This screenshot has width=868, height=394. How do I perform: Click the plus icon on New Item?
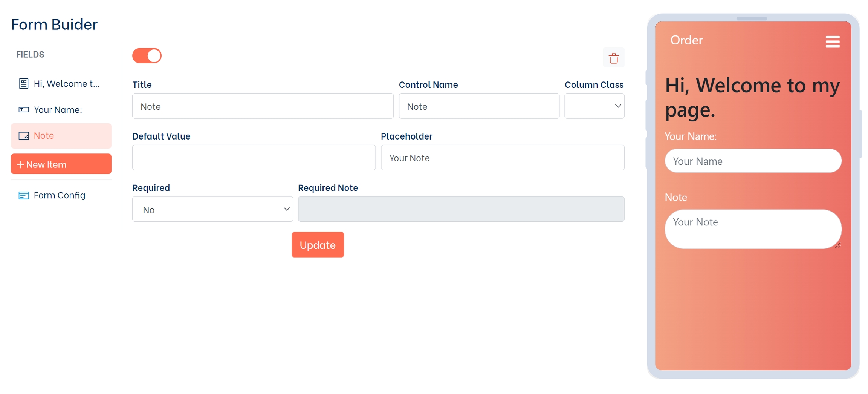pyautogui.click(x=20, y=164)
